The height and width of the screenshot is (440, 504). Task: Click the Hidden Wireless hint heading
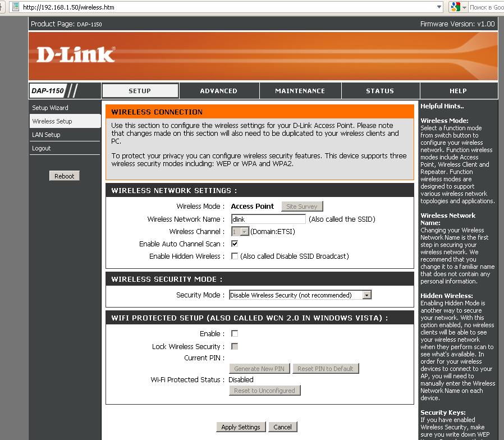click(x=446, y=296)
